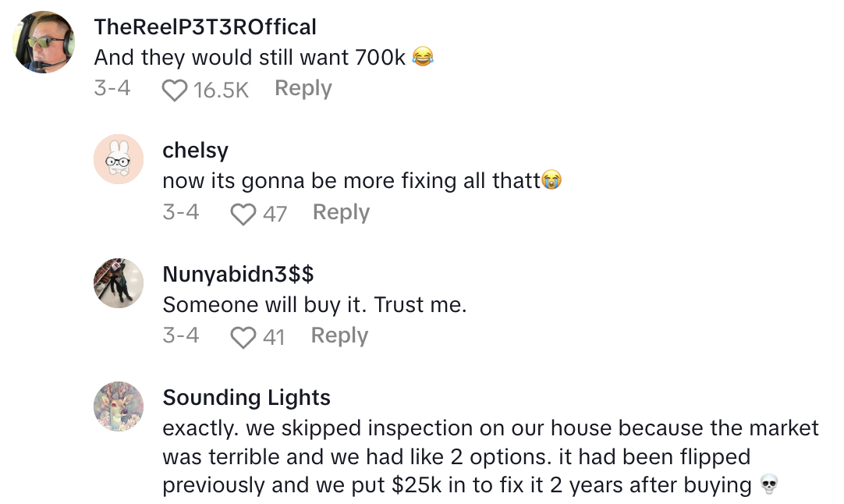Tap the heart on chelsy's comment
This screenshot has height=504, width=844.
[x=243, y=214]
